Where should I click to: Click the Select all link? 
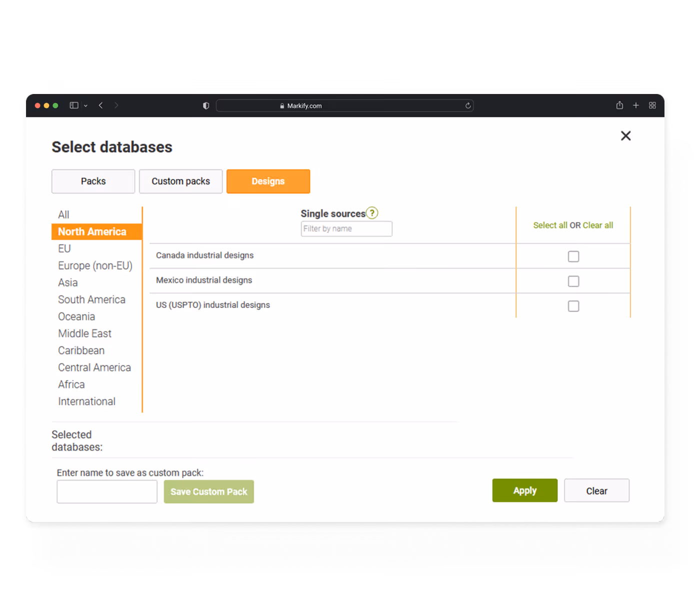click(x=550, y=225)
